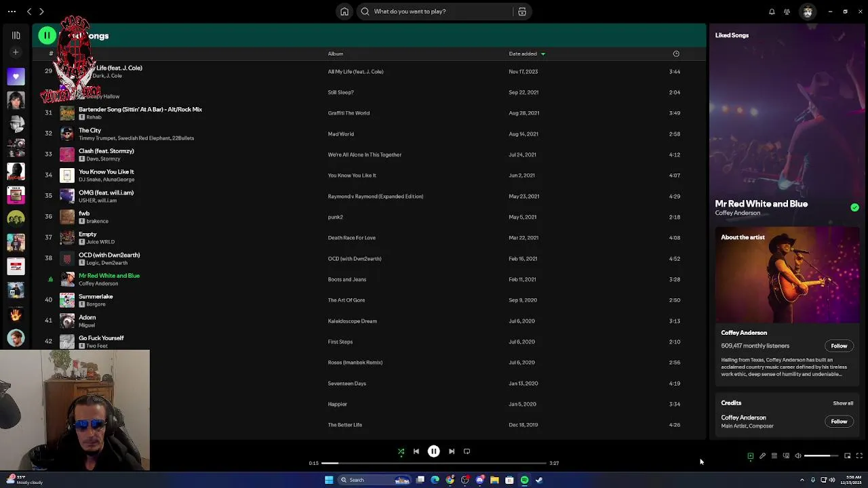
Task: Click Boots and Jeans album link
Action: point(347,279)
